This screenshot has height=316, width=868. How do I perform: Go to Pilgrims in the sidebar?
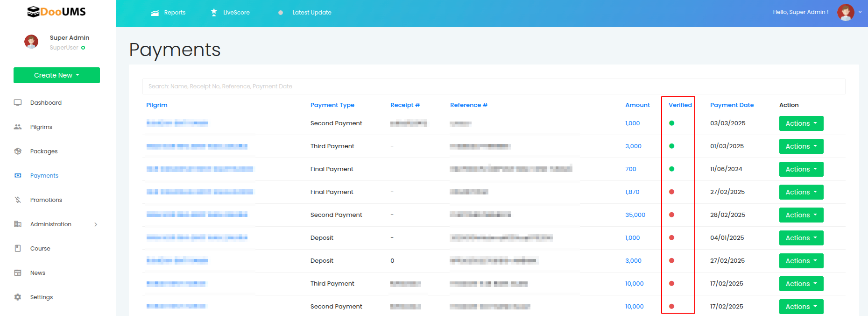point(41,127)
